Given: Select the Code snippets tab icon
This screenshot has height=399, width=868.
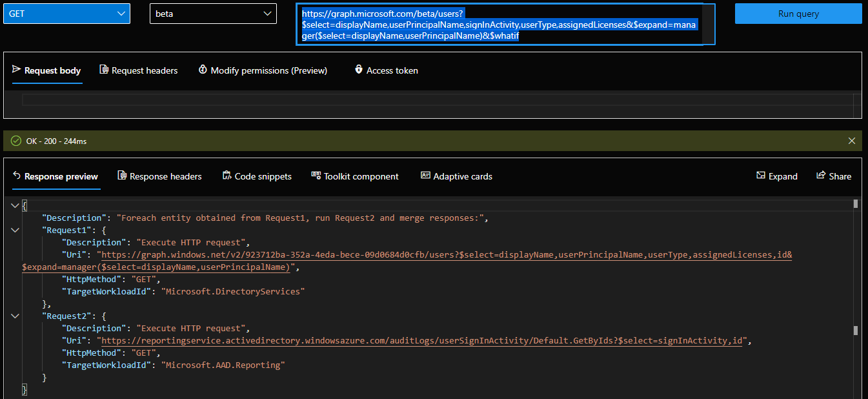Looking at the screenshot, I should point(227,175).
